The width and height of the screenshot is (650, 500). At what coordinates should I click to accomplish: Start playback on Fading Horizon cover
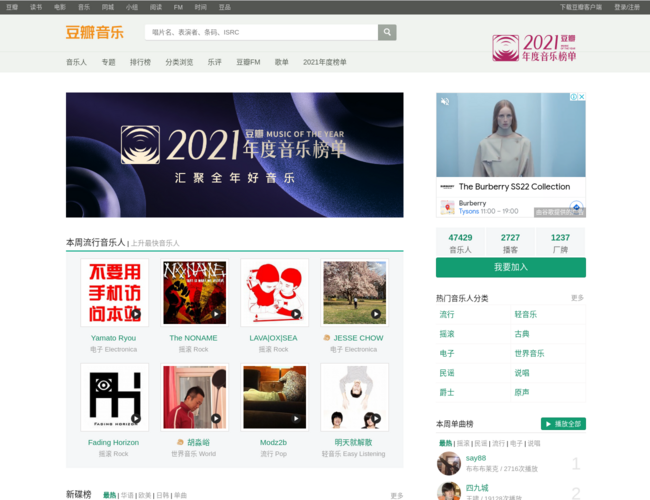pyautogui.click(x=136, y=418)
